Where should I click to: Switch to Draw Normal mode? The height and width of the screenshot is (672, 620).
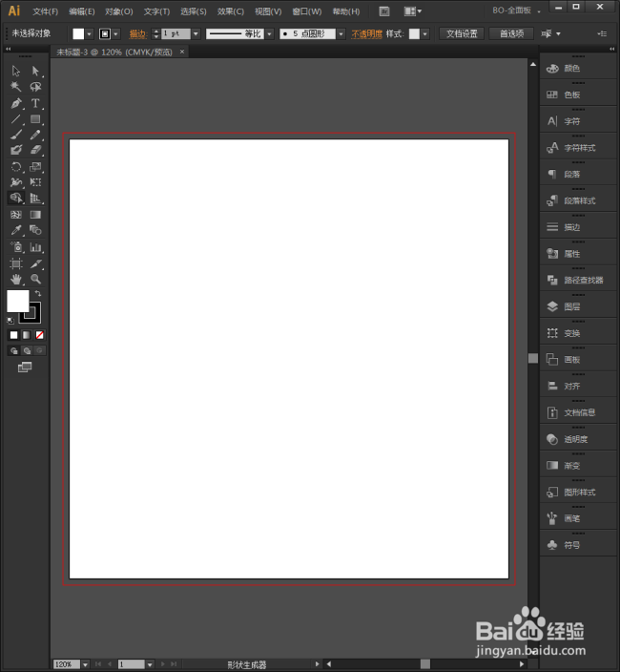13,351
